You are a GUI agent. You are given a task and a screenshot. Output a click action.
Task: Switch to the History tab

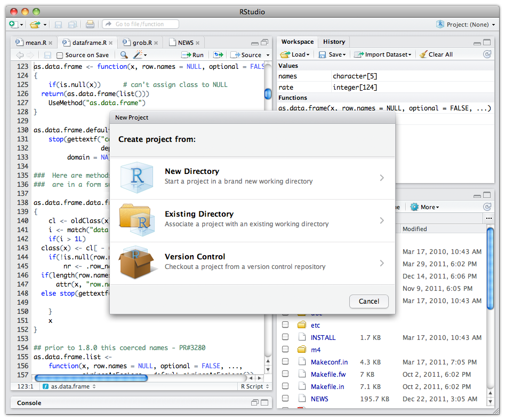tap(334, 42)
